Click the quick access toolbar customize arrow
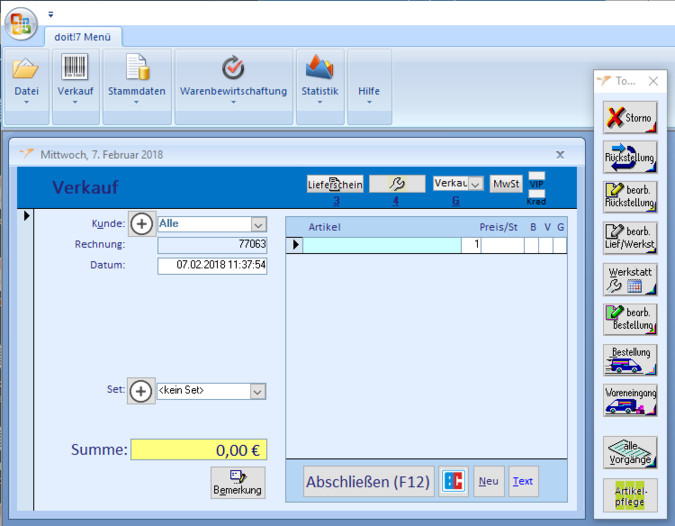 pos(51,14)
